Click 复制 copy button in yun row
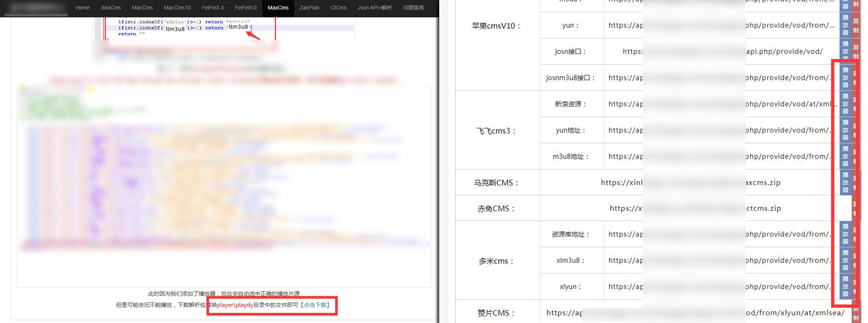Screen dimensions: 868x323 click(856, 25)
